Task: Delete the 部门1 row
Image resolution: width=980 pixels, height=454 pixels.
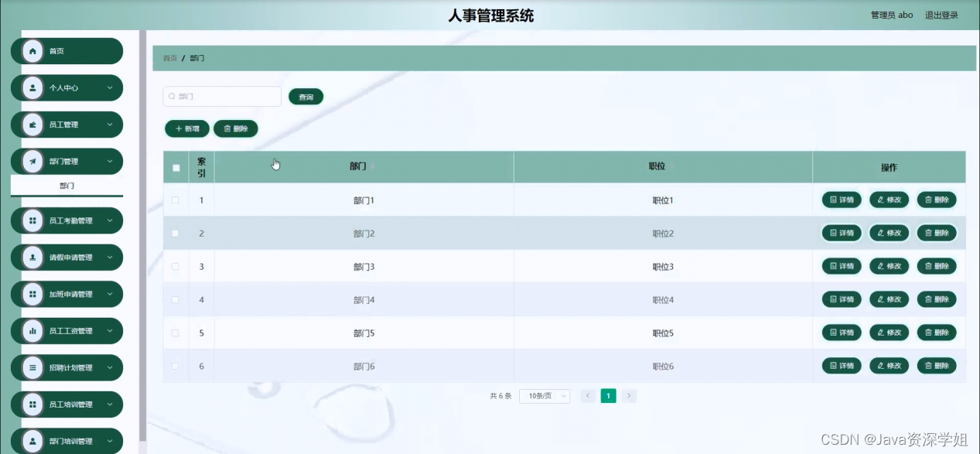Action: [937, 200]
